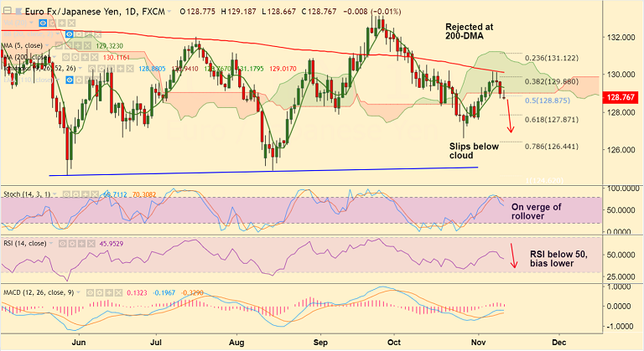644x351 pixels.
Task: Select the 0.382(129.880) Fibonacci level label
Action: pyautogui.click(x=552, y=82)
